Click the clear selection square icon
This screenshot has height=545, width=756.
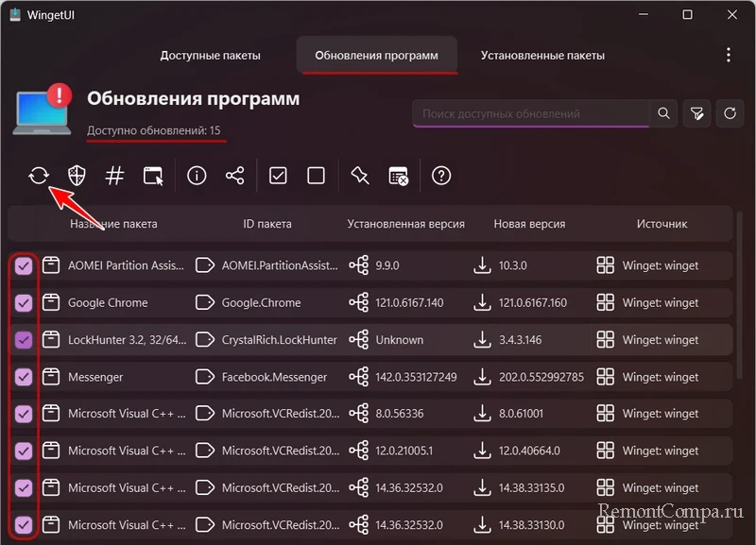tap(317, 176)
